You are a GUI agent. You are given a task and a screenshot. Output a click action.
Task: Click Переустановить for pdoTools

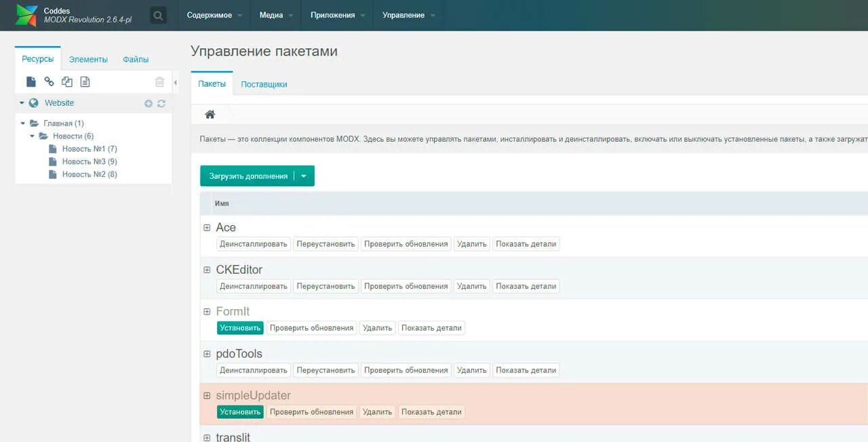[325, 370]
